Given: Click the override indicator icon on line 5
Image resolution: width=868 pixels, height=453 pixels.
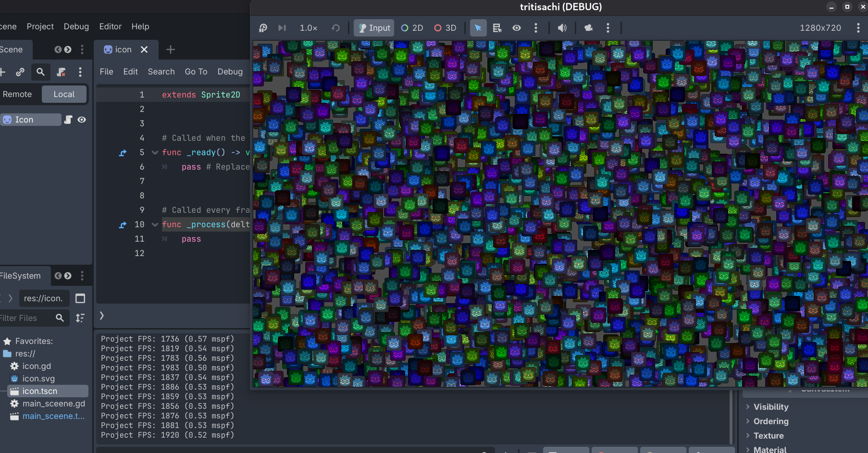Looking at the screenshot, I should coord(123,153).
